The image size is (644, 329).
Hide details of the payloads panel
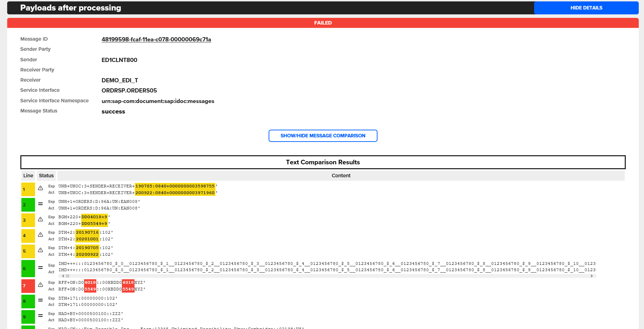tap(586, 8)
